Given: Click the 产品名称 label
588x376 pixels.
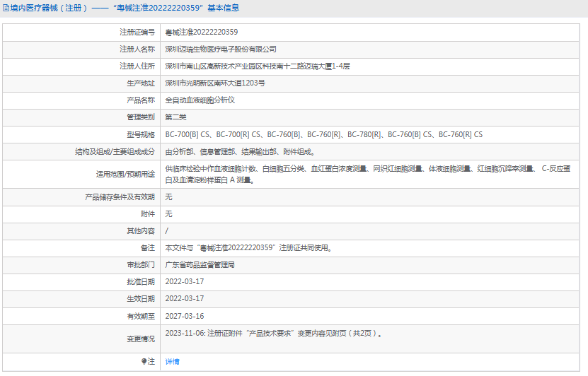Looking at the screenshot, I should [x=141, y=100].
